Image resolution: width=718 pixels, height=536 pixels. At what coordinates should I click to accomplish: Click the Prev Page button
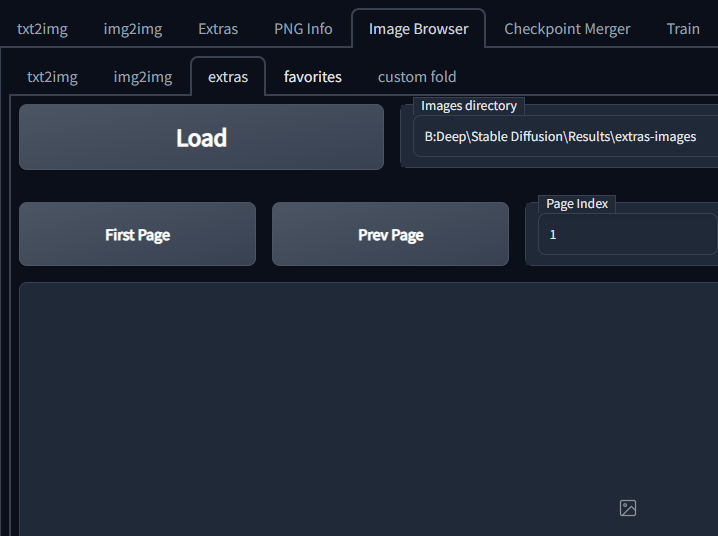point(391,234)
